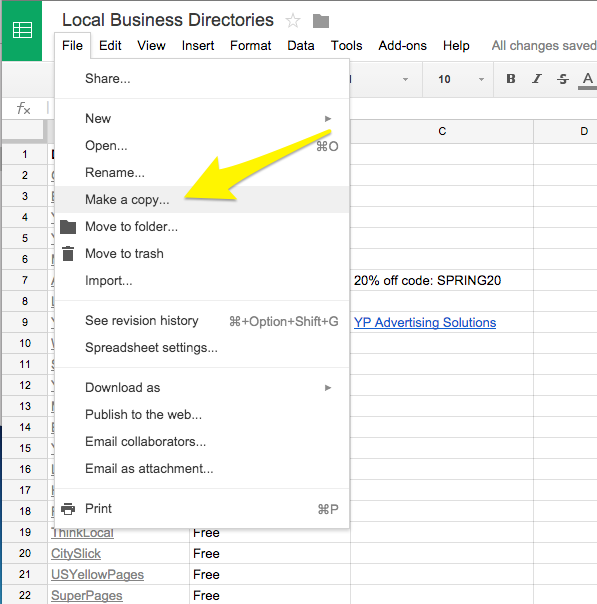Click the cell with 20% off code: SPRING20
Image resolution: width=597 pixels, height=604 pixels.
pos(442,280)
